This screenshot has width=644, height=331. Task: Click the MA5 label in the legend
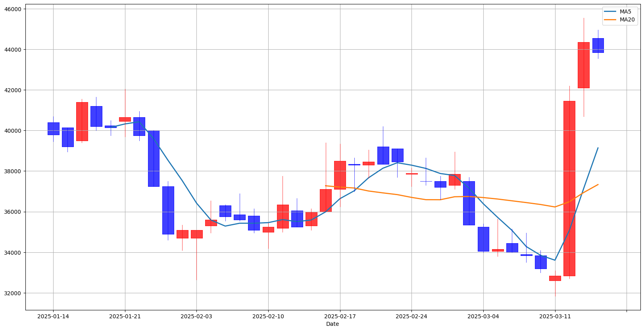point(625,12)
